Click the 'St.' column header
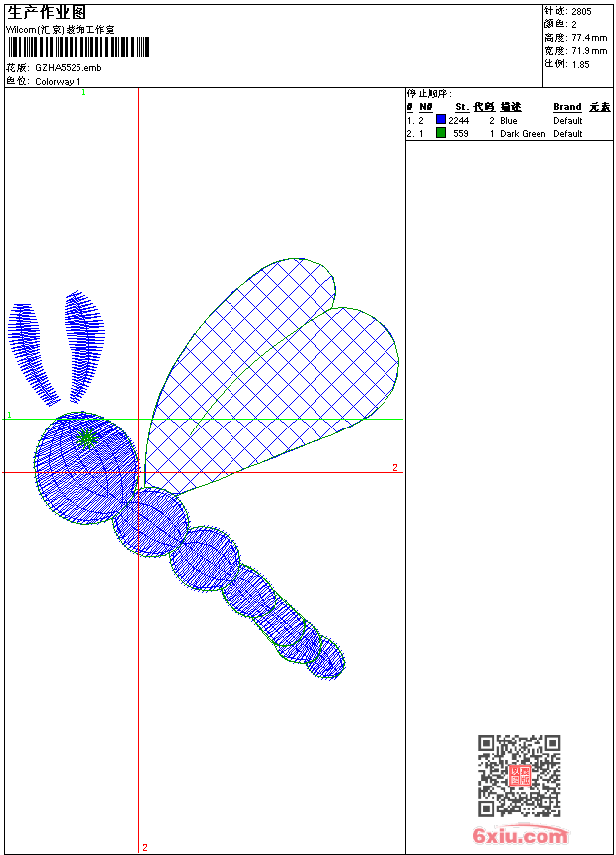The height and width of the screenshot is (855, 616). (462, 107)
